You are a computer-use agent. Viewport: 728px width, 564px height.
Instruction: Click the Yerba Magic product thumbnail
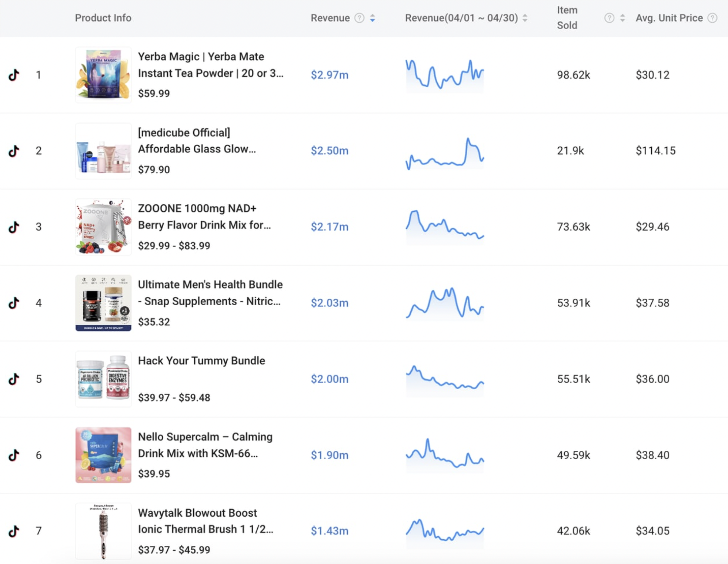[103, 74]
